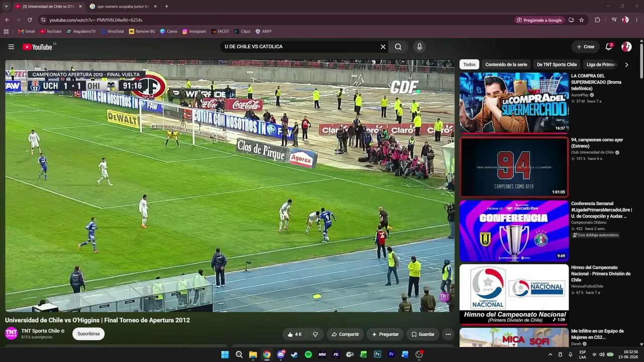Screen dimensions: 644x362
Task: Click the YouTube search input field
Action: coord(300,47)
